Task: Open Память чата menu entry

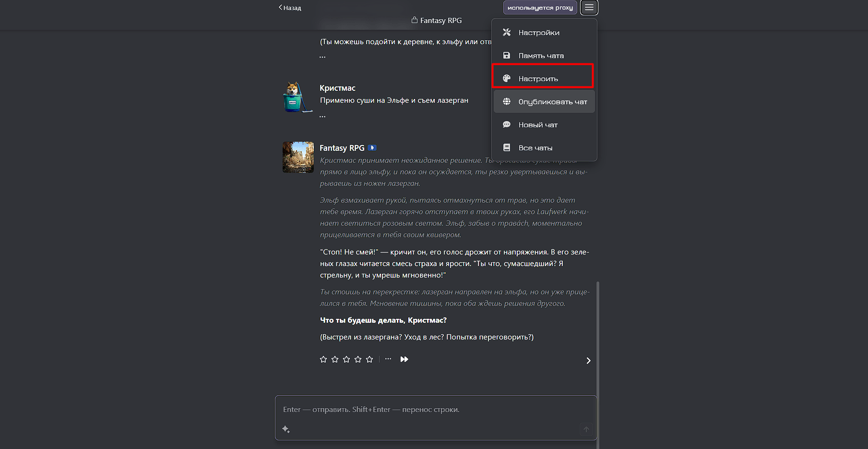Action: coord(544,56)
